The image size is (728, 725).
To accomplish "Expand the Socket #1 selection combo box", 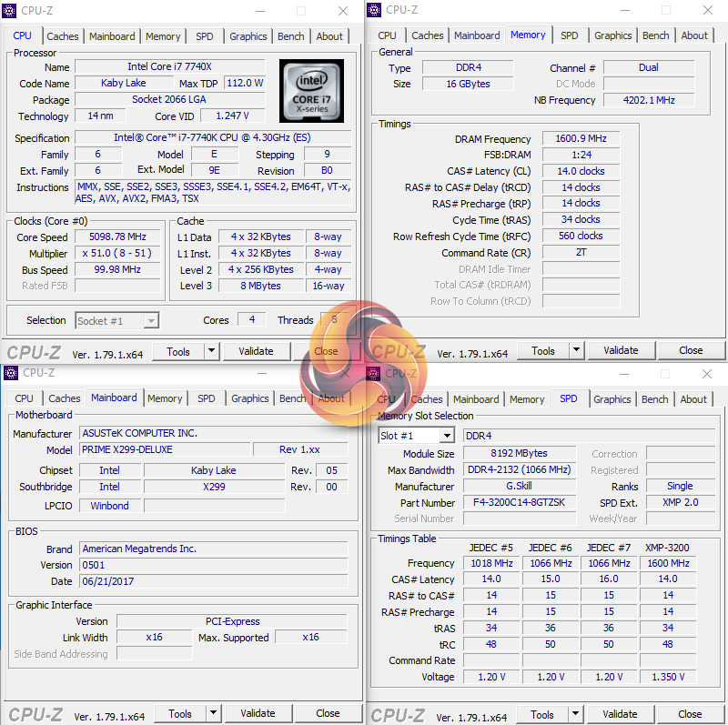I will click(x=151, y=321).
